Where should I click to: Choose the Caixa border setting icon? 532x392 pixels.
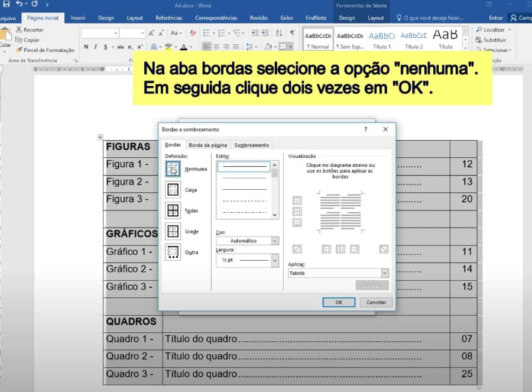tap(173, 190)
